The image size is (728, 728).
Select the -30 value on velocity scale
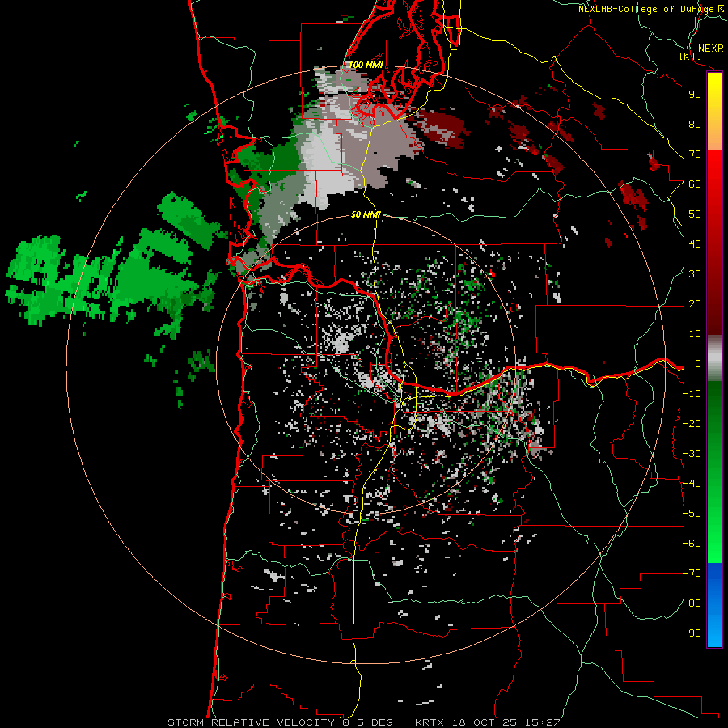(x=692, y=454)
